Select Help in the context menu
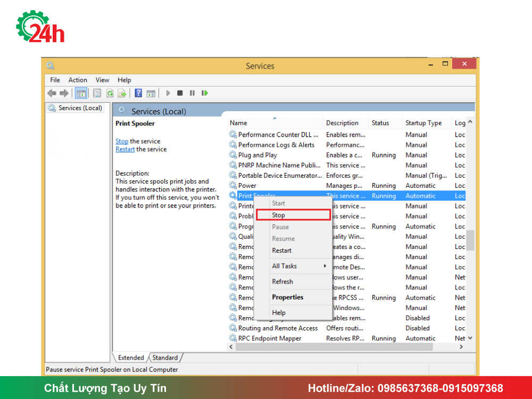 click(293, 313)
